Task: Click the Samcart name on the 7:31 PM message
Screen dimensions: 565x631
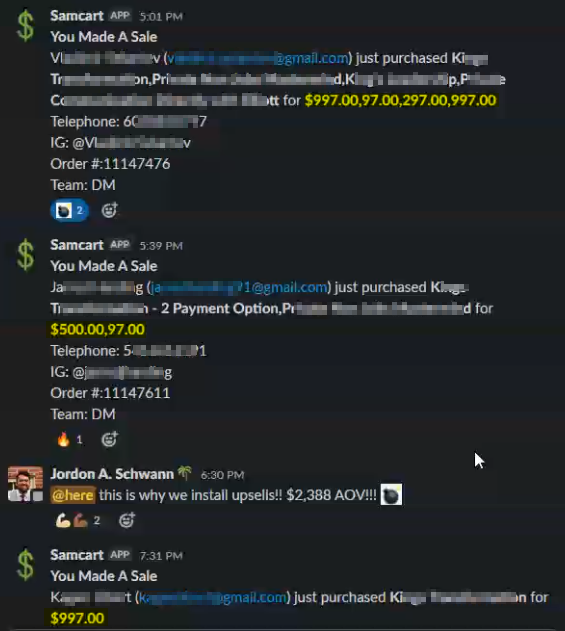Action: coord(77,555)
